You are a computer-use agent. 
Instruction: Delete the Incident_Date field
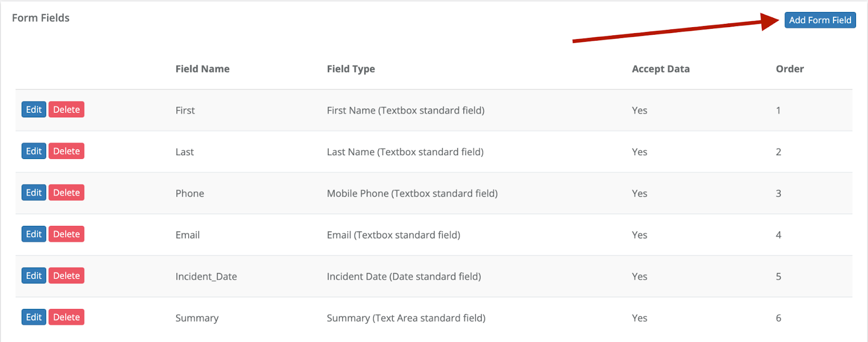(66, 276)
